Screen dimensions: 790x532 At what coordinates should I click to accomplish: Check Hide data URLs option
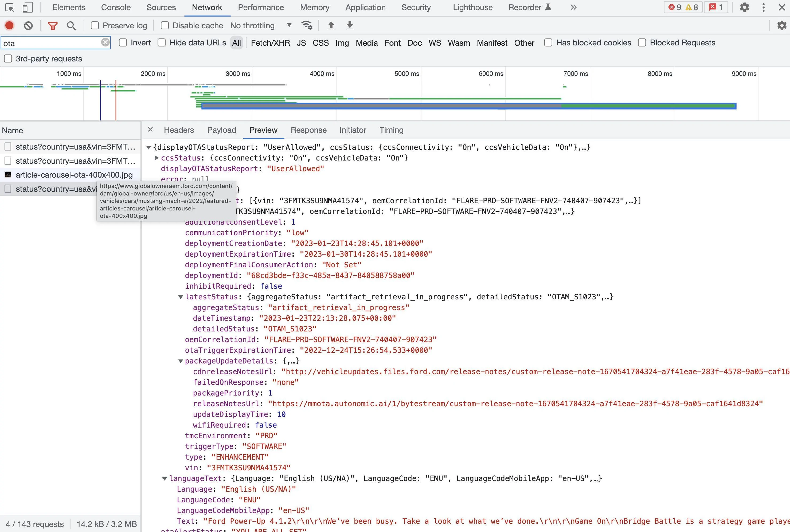pyautogui.click(x=162, y=43)
